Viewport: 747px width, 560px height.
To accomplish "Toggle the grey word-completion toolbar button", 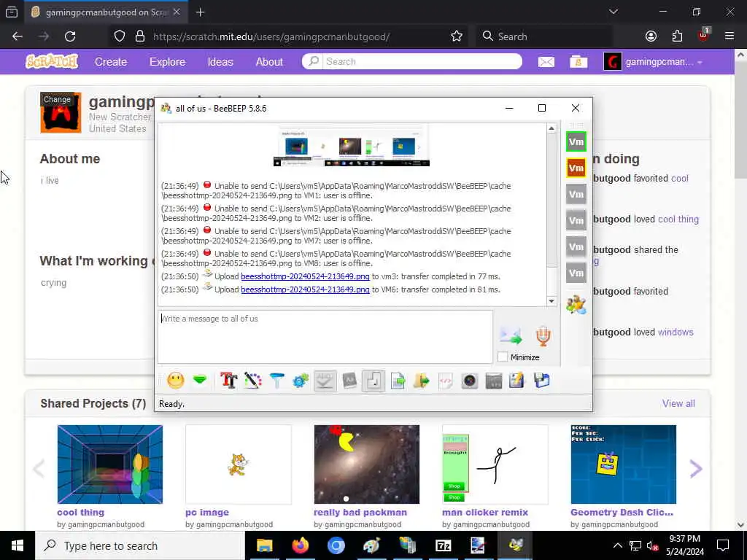I will (x=349, y=381).
